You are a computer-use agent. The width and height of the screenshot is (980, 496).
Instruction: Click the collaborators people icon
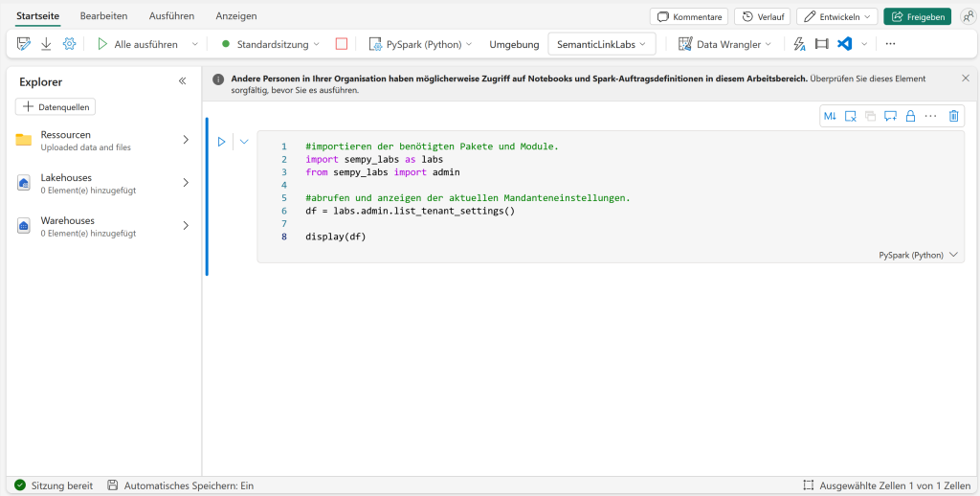[968, 17]
